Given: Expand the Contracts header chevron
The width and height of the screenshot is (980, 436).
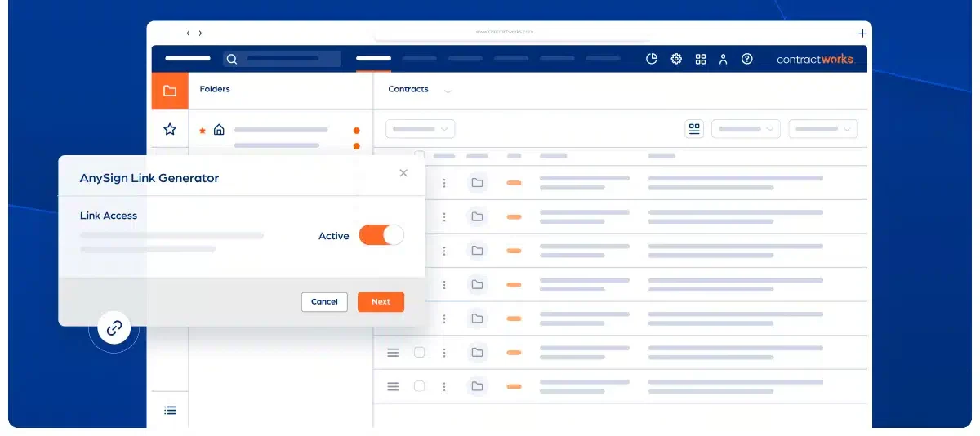Looking at the screenshot, I should click(x=448, y=91).
